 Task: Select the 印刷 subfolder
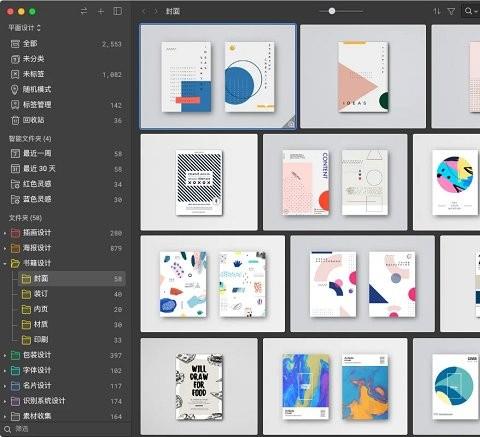(71, 340)
